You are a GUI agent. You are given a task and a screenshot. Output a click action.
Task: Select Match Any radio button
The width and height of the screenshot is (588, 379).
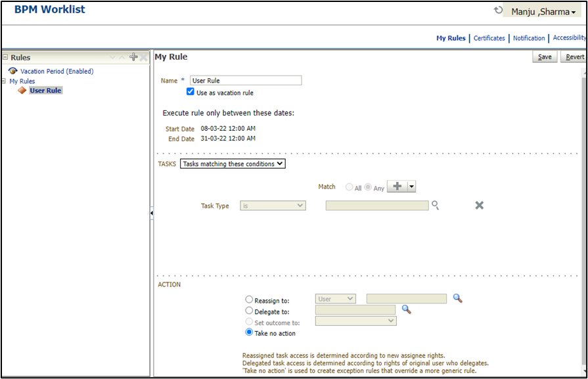coord(368,187)
